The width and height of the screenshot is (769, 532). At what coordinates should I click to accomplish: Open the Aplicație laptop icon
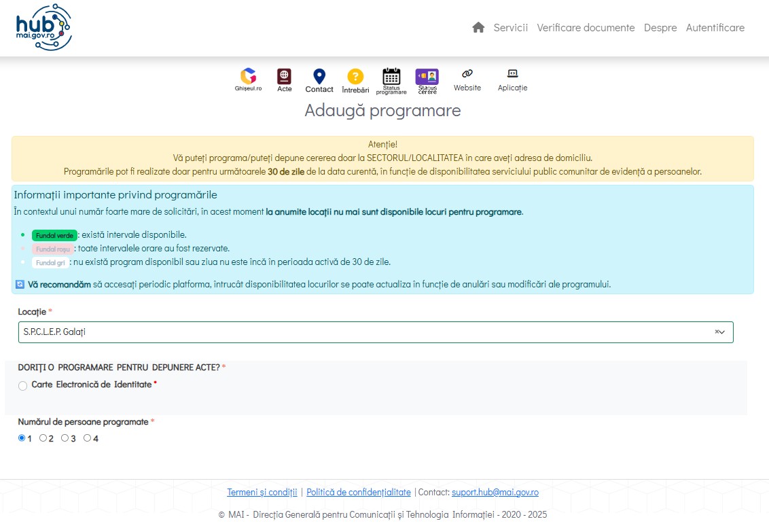(512, 80)
